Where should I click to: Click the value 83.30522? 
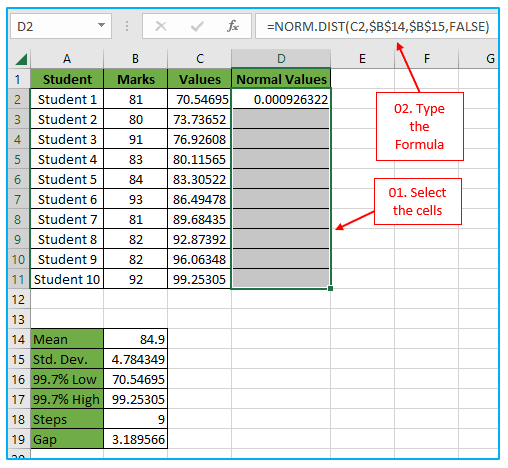[199, 179]
